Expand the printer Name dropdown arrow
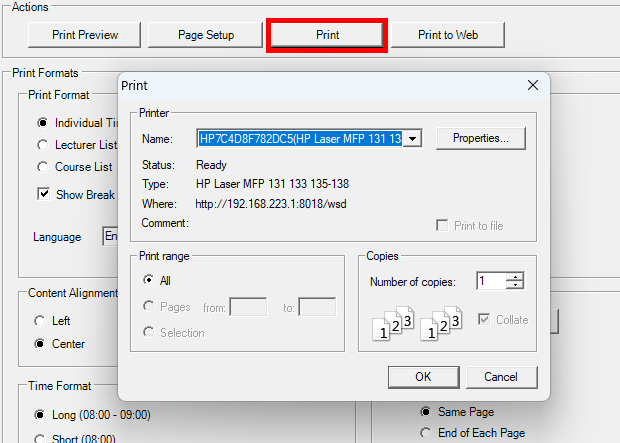Viewport: 620px width, 443px height. tap(412, 139)
